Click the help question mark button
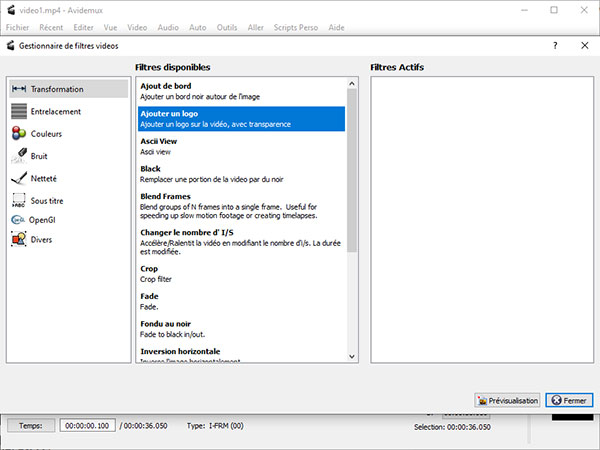The height and width of the screenshot is (450, 600). point(555,46)
